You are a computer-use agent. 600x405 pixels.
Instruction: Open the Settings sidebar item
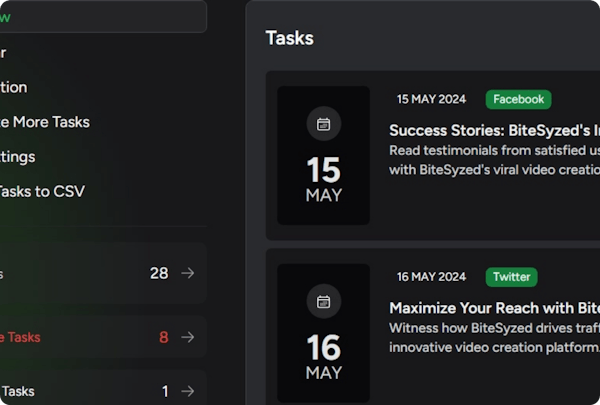(18, 157)
